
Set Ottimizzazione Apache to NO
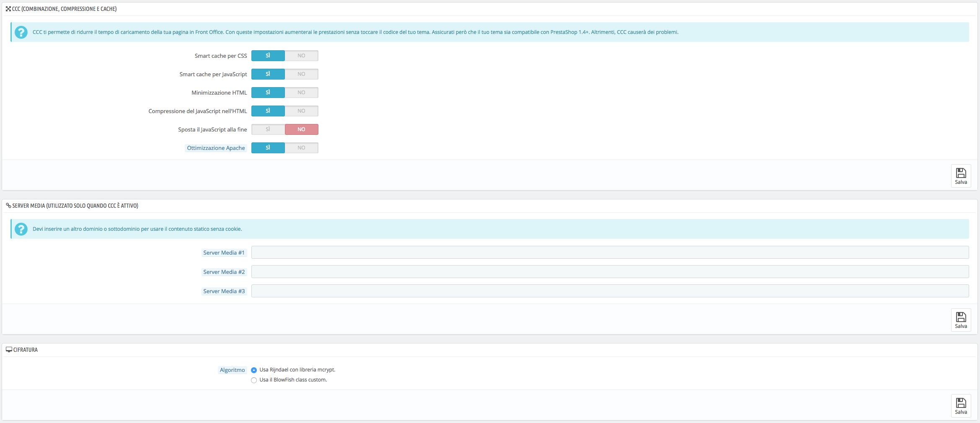[x=302, y=148]
